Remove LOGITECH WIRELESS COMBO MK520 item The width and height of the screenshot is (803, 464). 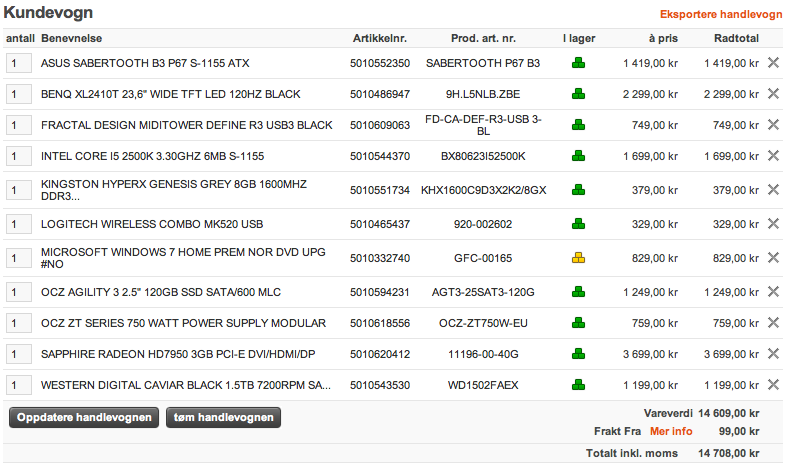coord(773,224)
